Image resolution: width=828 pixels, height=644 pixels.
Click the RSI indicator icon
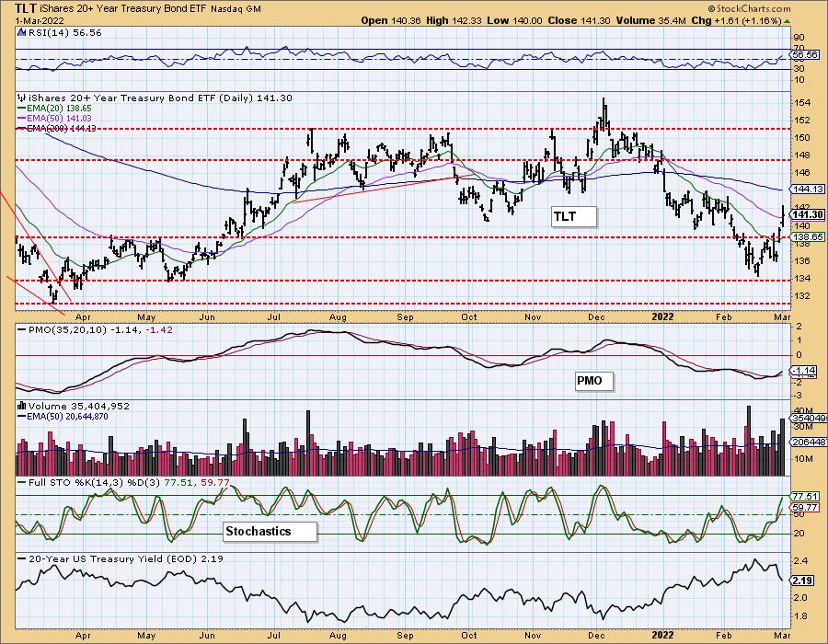coord(22,33)
